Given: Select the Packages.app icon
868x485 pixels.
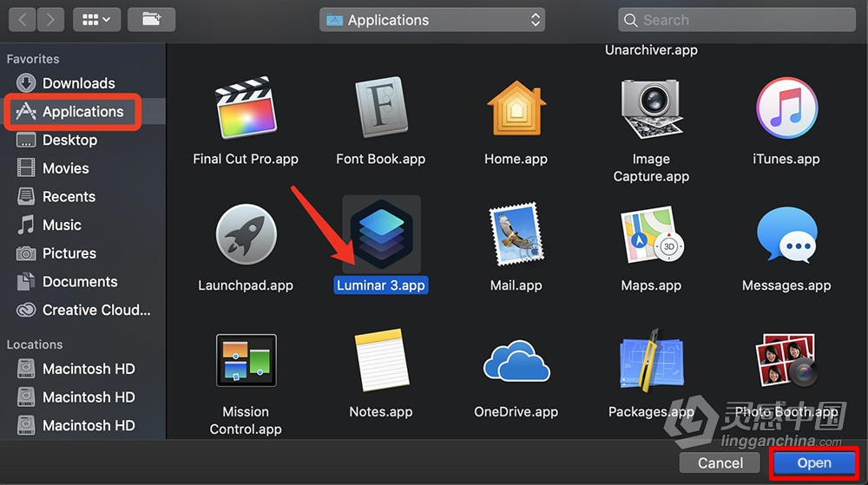Looking at the screenshot, I should (x=651, y=359).
